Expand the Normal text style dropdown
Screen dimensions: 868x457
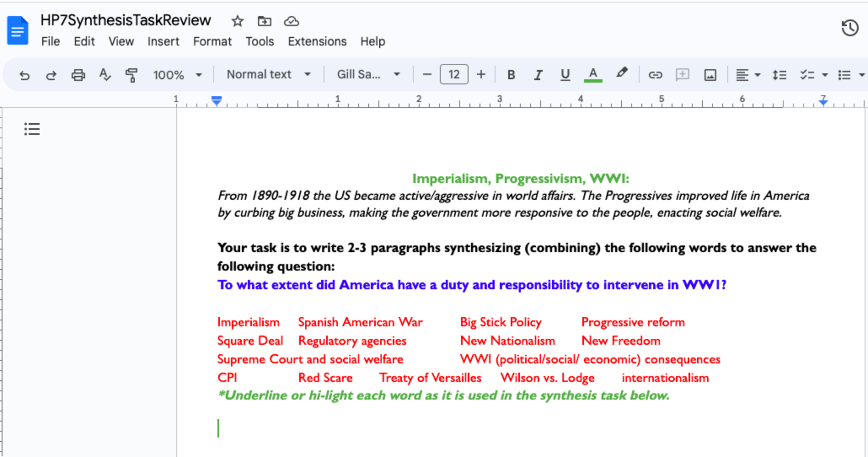pos(269,75)
